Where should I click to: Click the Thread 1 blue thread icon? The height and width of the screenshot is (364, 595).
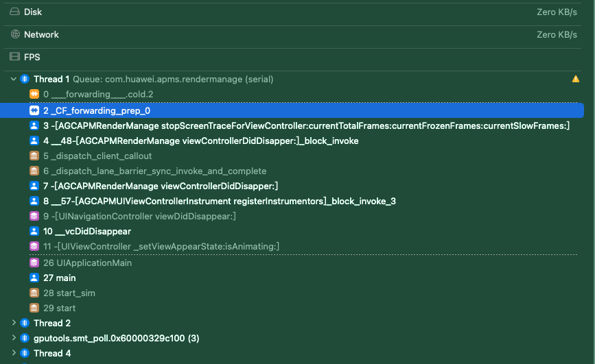click(x=25, y=79)
